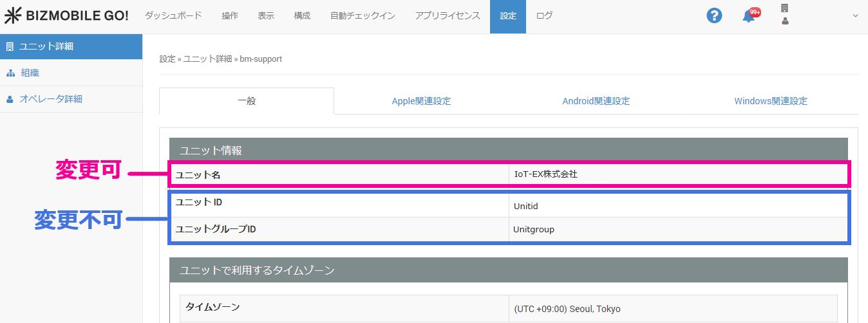The height and width of the screenshot is (323, 868).
Task: Click the building icon beside ユニット詳細
Action: [10, 46]
